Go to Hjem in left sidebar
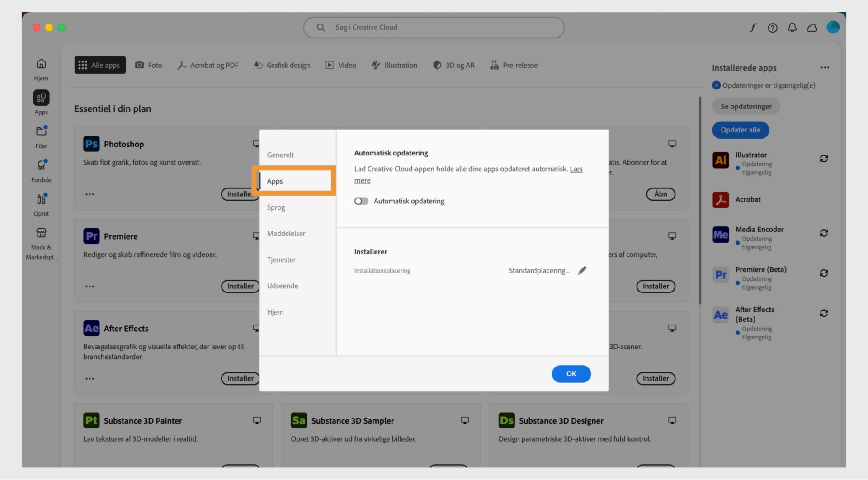This screenshot has width=868, height=480. pyautogui.click(x=41, y=70)
